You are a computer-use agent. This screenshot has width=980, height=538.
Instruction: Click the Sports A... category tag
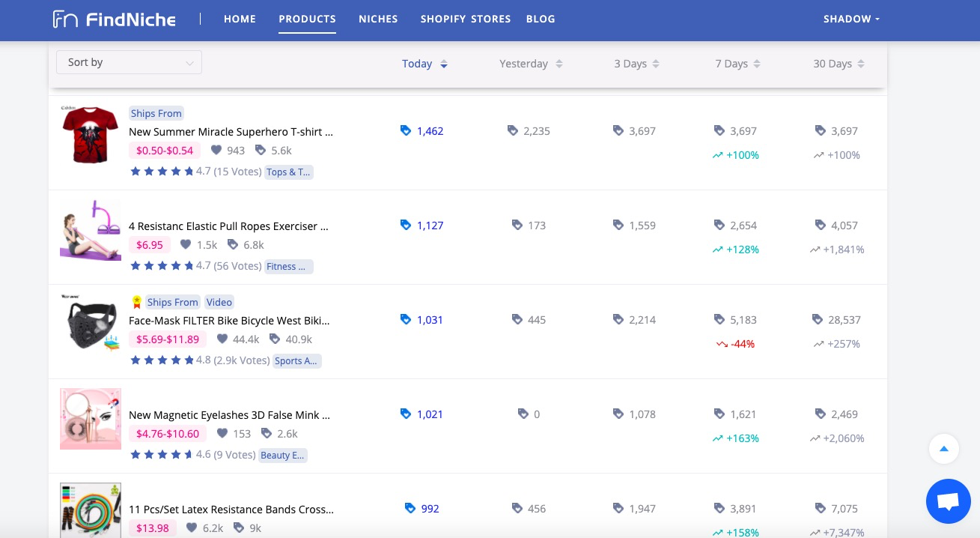(296, 360)
